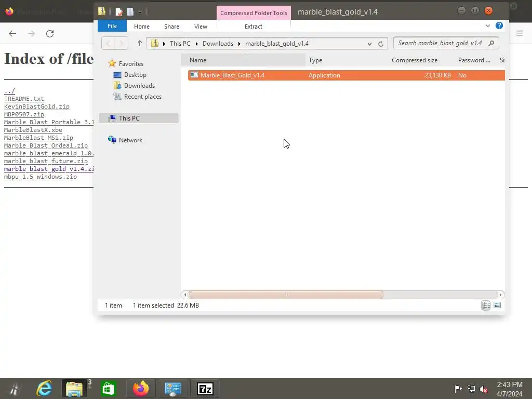Open the Firefox hamburger menu
532x399 pixels.
click(x=520, y=33)
